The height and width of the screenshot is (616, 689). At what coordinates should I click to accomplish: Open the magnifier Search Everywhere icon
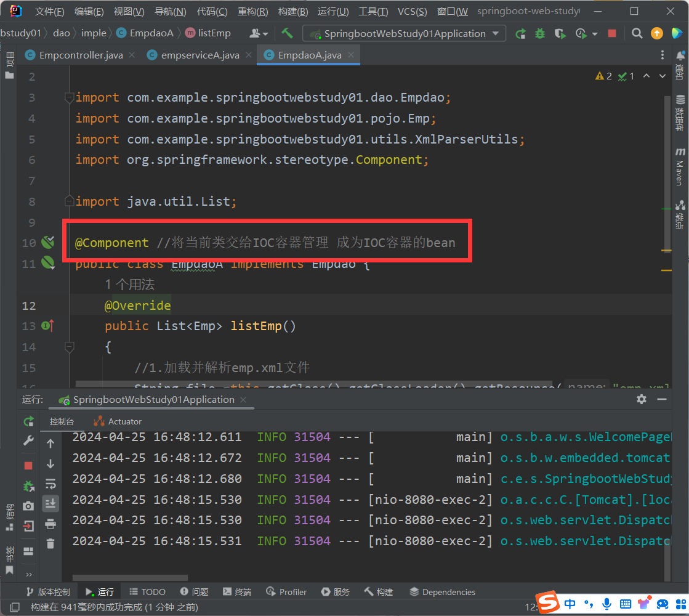[637, 33]
